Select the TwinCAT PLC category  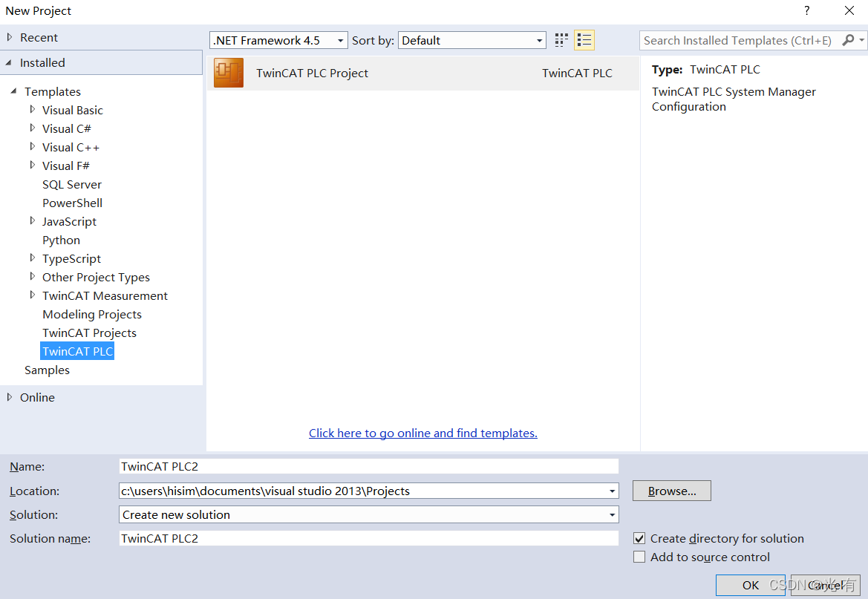[x=77, y=351]
